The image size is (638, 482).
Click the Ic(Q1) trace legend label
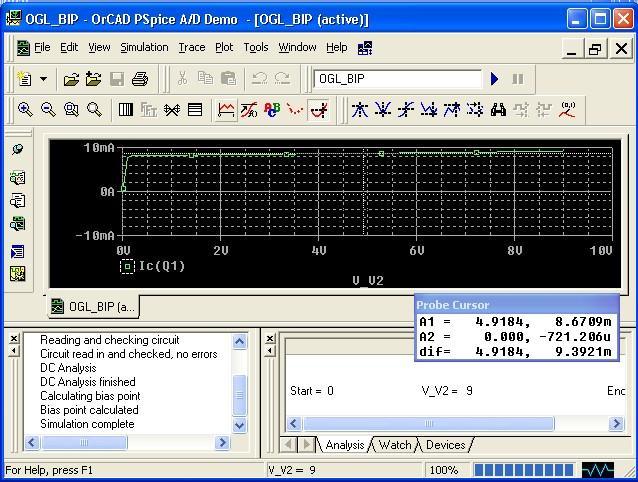162,266
